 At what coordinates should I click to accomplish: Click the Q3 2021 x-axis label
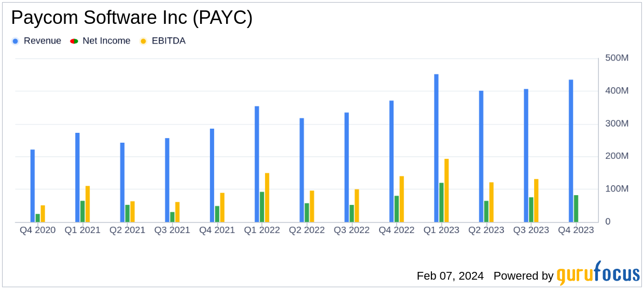coord(172,230)
